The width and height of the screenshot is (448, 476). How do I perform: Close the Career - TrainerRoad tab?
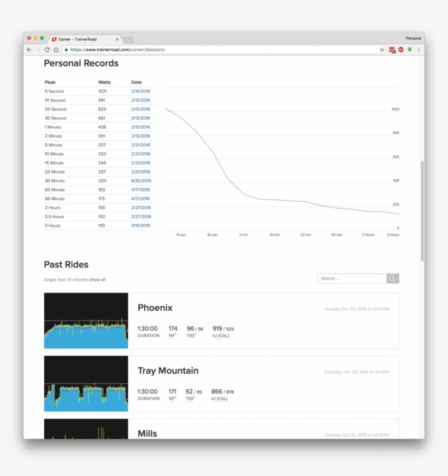point(117,39)
